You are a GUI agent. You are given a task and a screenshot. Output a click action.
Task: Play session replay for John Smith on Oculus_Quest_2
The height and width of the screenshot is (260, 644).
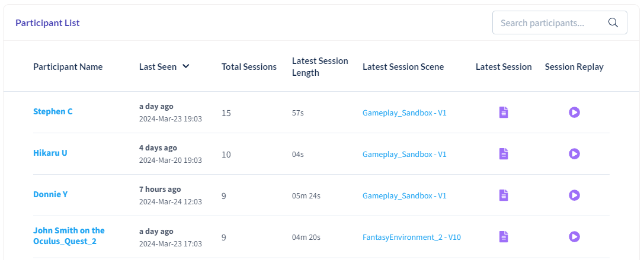(x=574, y=236)
